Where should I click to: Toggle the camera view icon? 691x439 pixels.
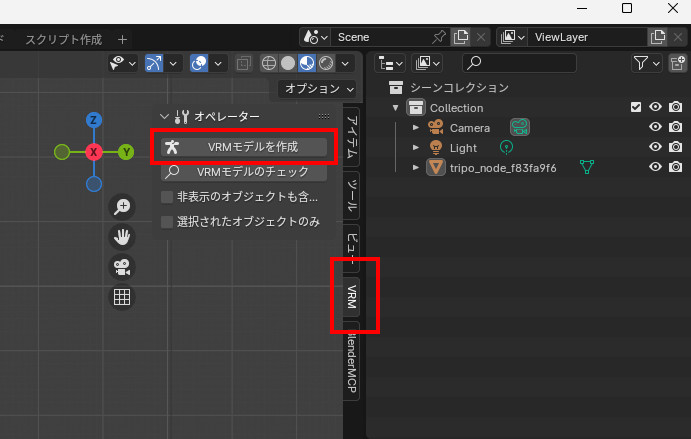(122, 267)
